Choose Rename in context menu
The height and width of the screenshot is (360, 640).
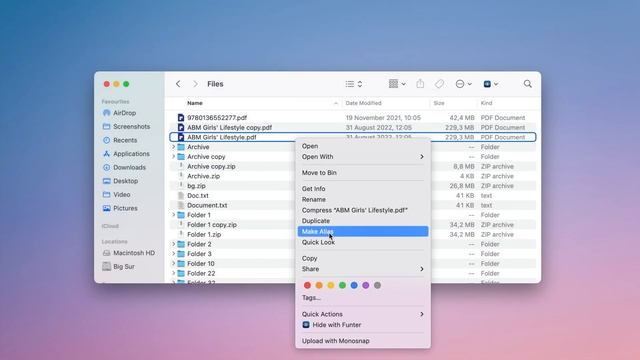pos(363,199)
